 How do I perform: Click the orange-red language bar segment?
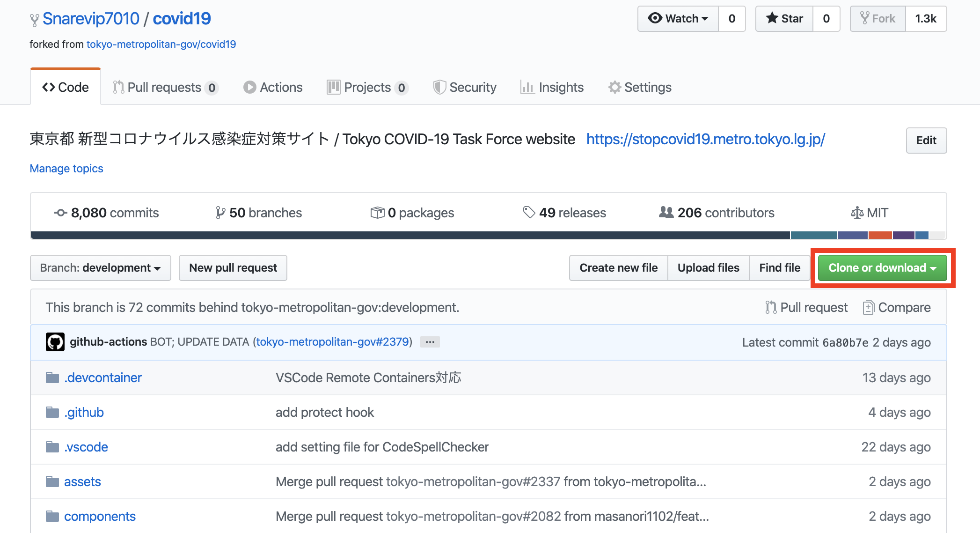[880, 235]
